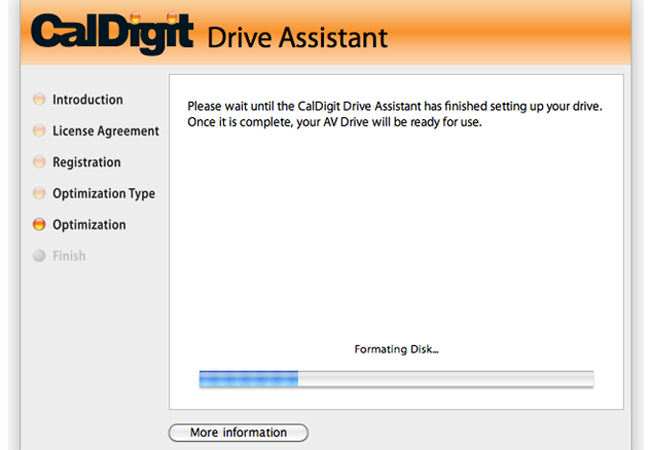This screenshot has width=650, height=450.
Task: Select the Optimization Type step label
Action: click(104, 194)
